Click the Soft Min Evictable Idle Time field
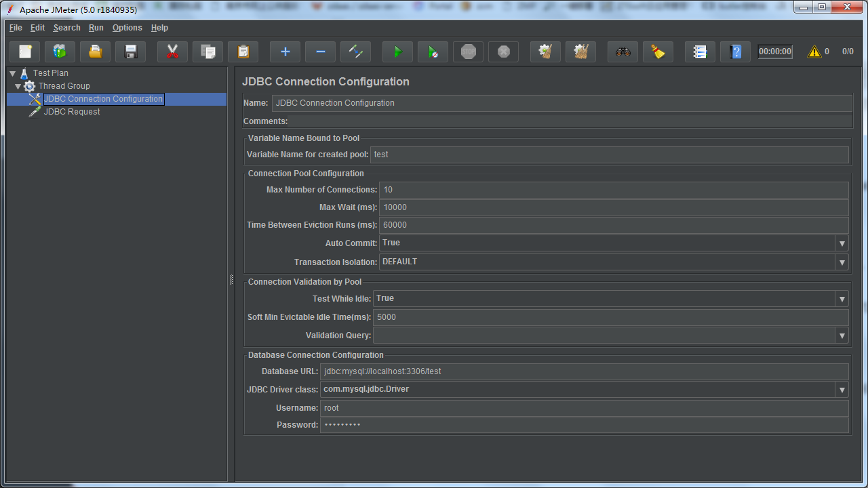868x488 pixels. 611,317
